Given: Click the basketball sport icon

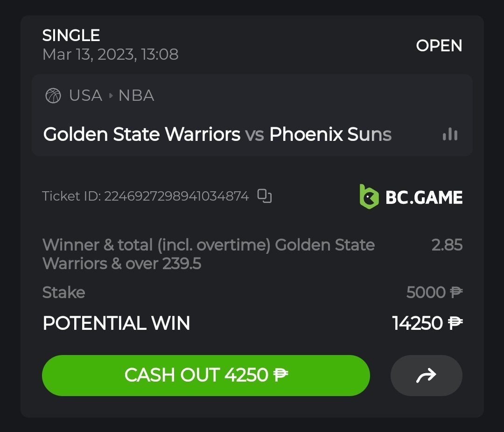Looking at the screenshot, I should click(x=53, y=96).
